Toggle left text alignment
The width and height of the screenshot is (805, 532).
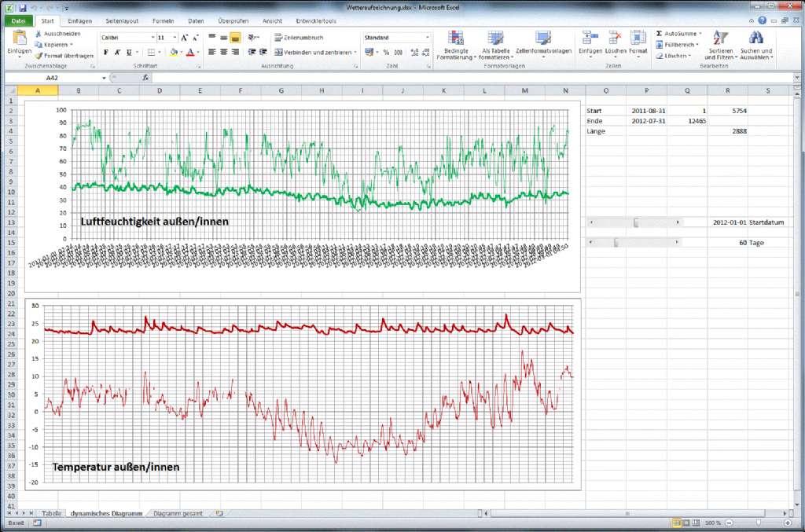(212, 53)
